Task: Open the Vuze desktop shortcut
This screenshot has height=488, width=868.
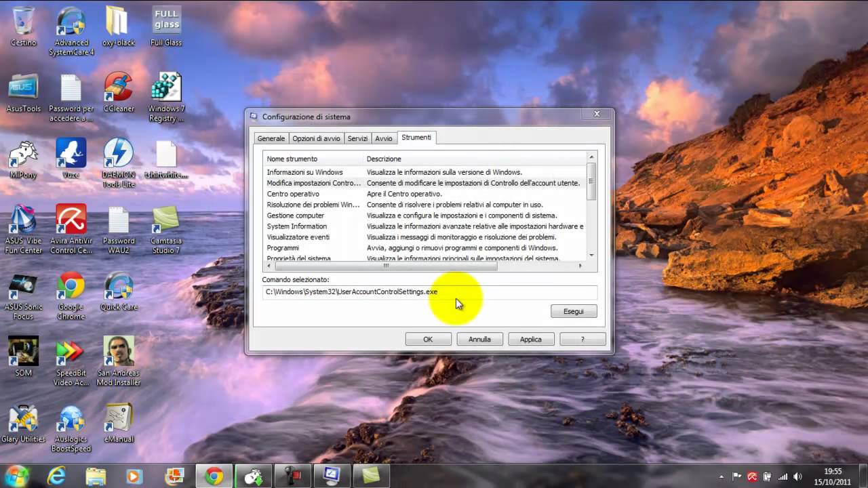Action: pos(71,159)
